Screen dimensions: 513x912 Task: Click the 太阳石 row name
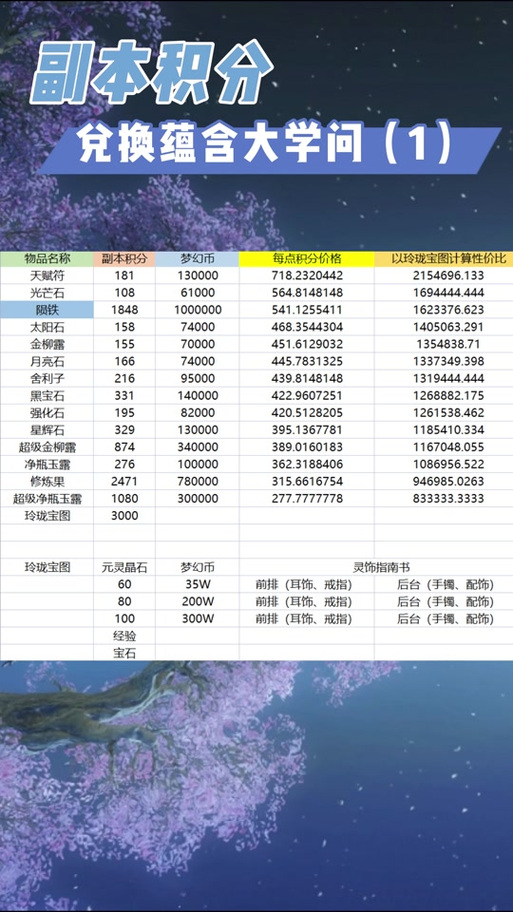[x=47, y=327]
